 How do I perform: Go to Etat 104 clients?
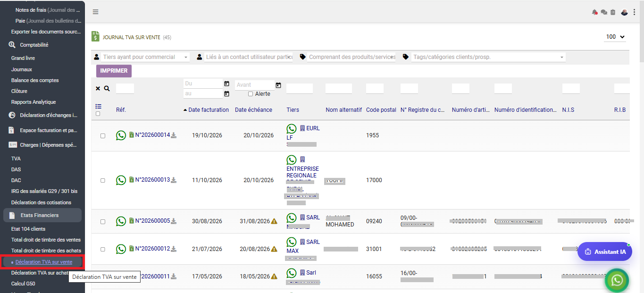28,229
